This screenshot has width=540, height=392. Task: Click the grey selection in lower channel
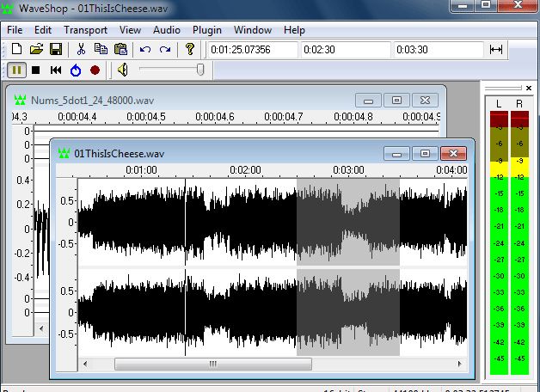point(348,313)
